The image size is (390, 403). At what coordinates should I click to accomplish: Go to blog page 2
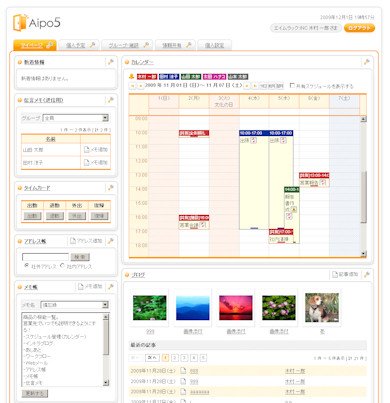(x=175, y=358)
